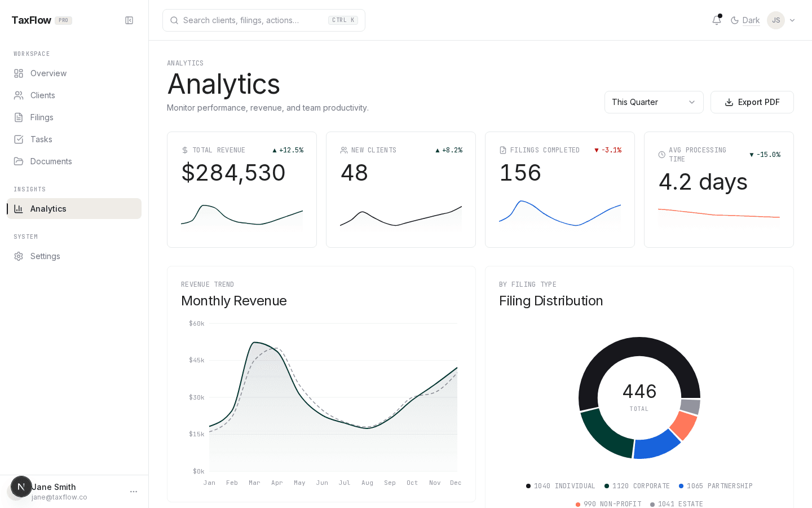
Task: Click the Filings Completed blue sparkline
Action: (560, 214)
